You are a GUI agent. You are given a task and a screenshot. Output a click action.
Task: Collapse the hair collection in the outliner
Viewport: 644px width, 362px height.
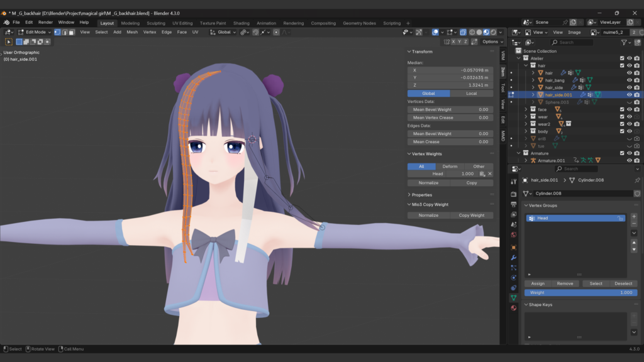tap(526, 65)
